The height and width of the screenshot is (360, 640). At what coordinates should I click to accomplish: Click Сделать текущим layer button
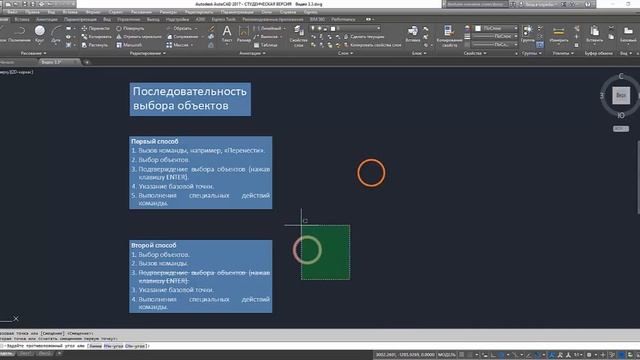click(x=364, y=37)
